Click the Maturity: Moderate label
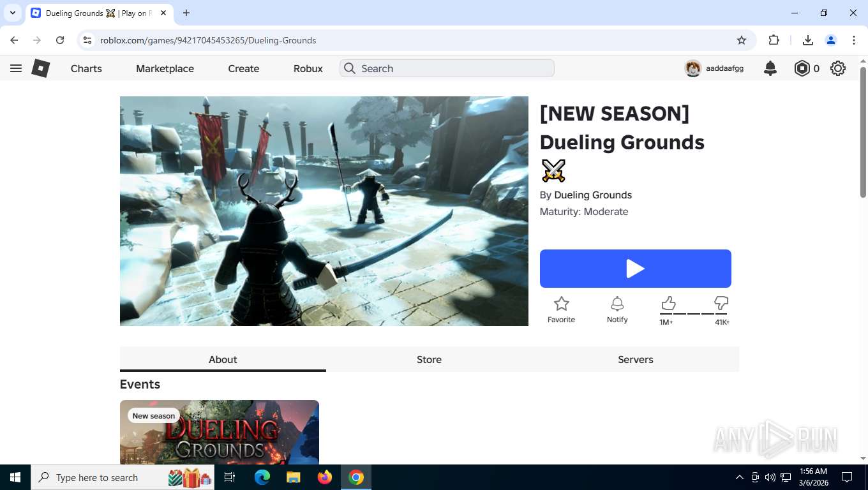 [584, 212]
